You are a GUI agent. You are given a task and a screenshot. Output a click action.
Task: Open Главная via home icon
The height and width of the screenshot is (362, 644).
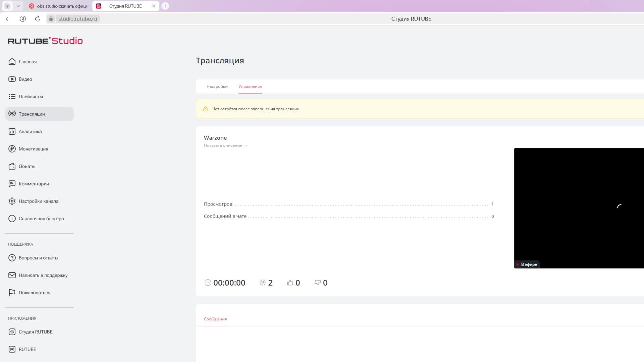pyautogui.click(x=12, y=62)
